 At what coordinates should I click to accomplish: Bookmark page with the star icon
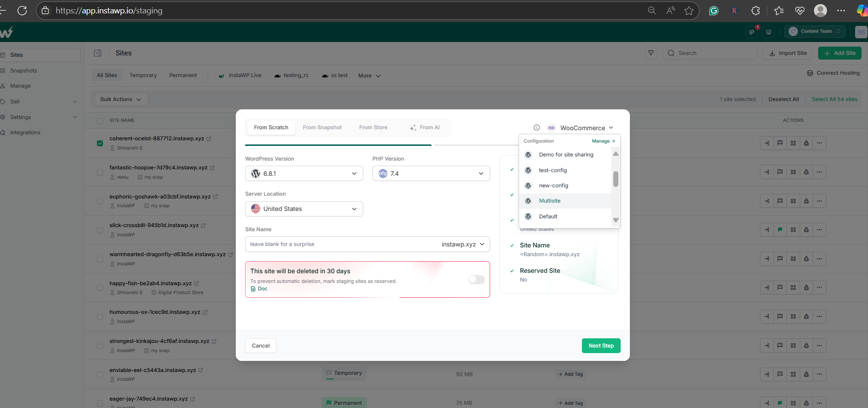coord(689,10)
